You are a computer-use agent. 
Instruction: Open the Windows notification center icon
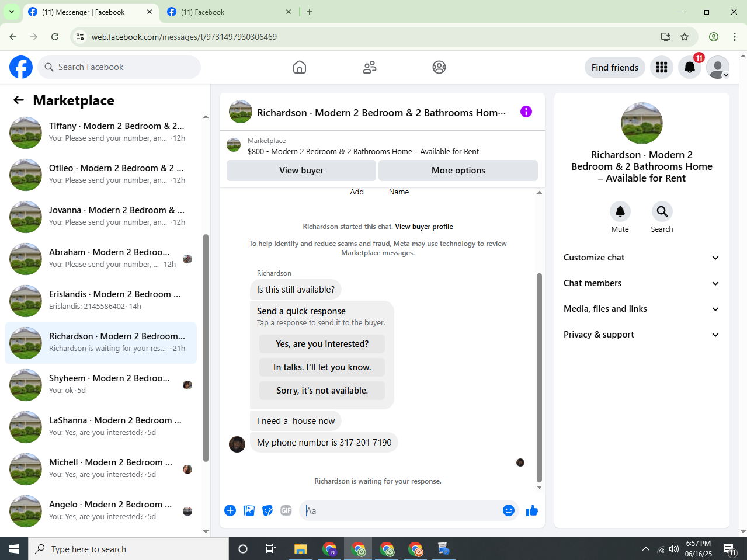point(730,549)
